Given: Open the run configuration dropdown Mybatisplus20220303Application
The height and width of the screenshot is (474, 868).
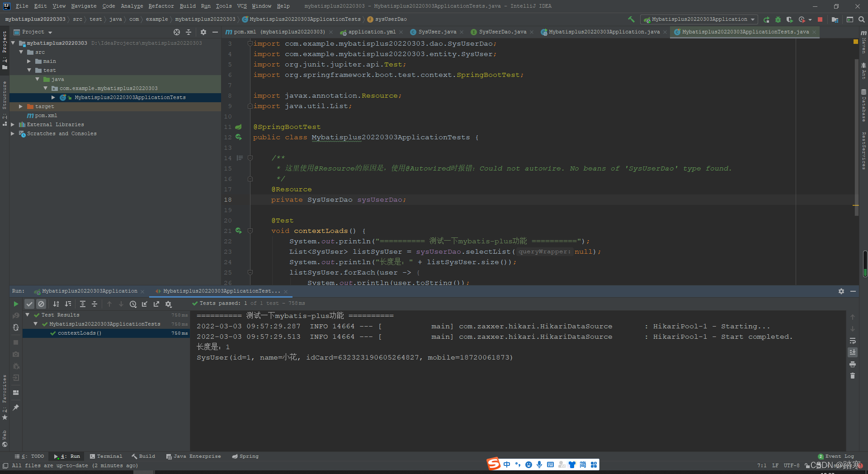Looking at the screenshot, I should click(699, 19).
